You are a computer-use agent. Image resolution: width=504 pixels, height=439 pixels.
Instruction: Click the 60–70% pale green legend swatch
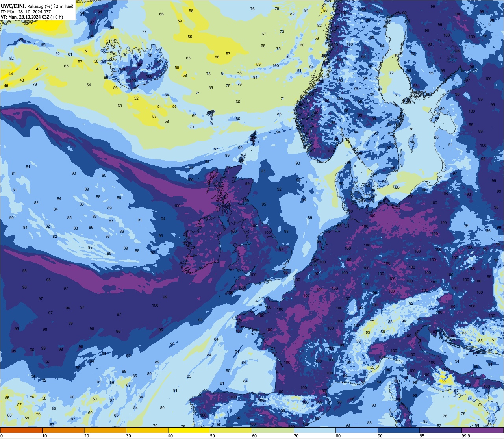pos(273,430)
